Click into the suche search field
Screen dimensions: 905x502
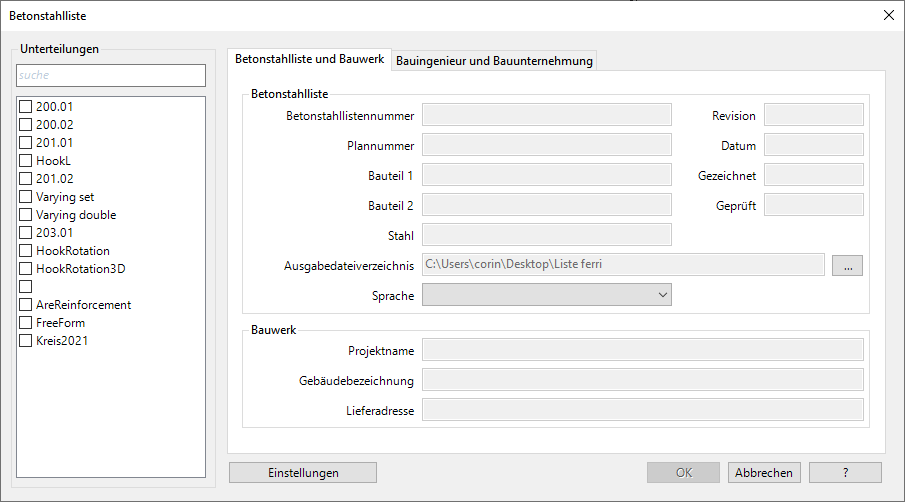pyautogui.click(x=111, y=75)
